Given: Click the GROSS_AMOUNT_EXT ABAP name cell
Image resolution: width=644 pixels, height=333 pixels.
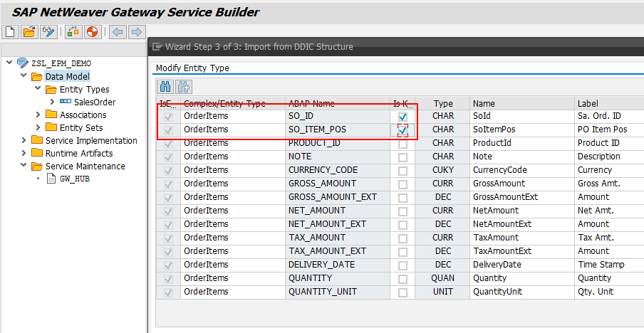Looking at the screenshot, I should tap(338, 197).
